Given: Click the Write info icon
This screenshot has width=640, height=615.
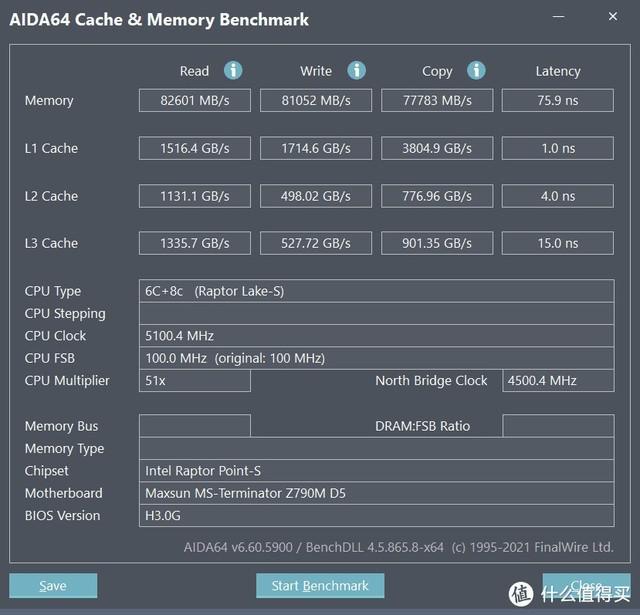Looking at the screenshot, I should click(356, 71).
